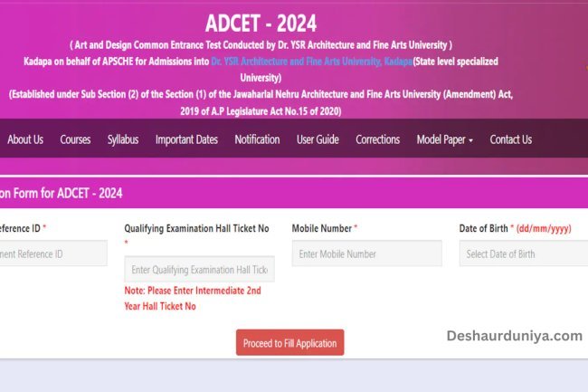Click the Qualifying Examination Hall Ticket No label
Image resolution: width=588 pixels, height=392 pixels.
coord(196,228)
